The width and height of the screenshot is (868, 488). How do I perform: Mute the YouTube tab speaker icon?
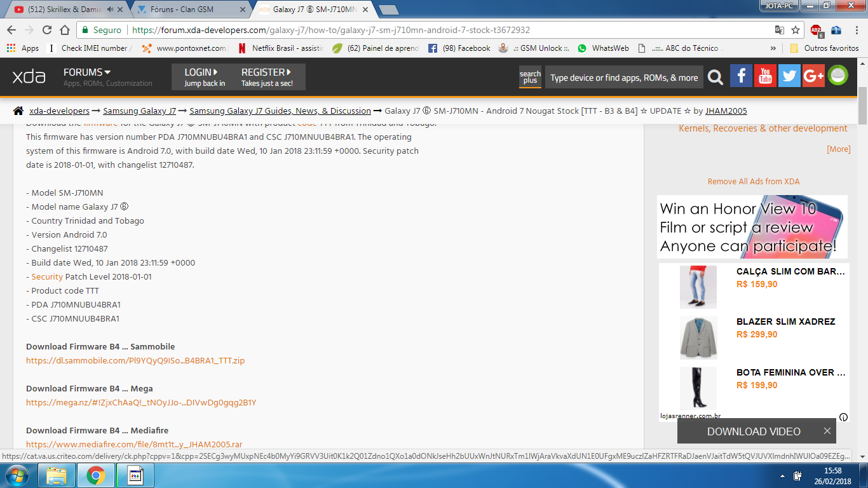coord(111,10)
